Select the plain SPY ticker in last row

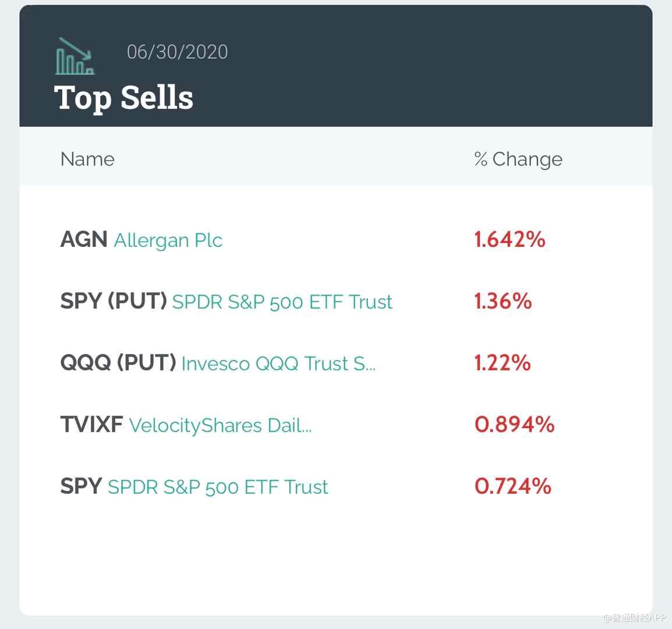click(81, 486)
